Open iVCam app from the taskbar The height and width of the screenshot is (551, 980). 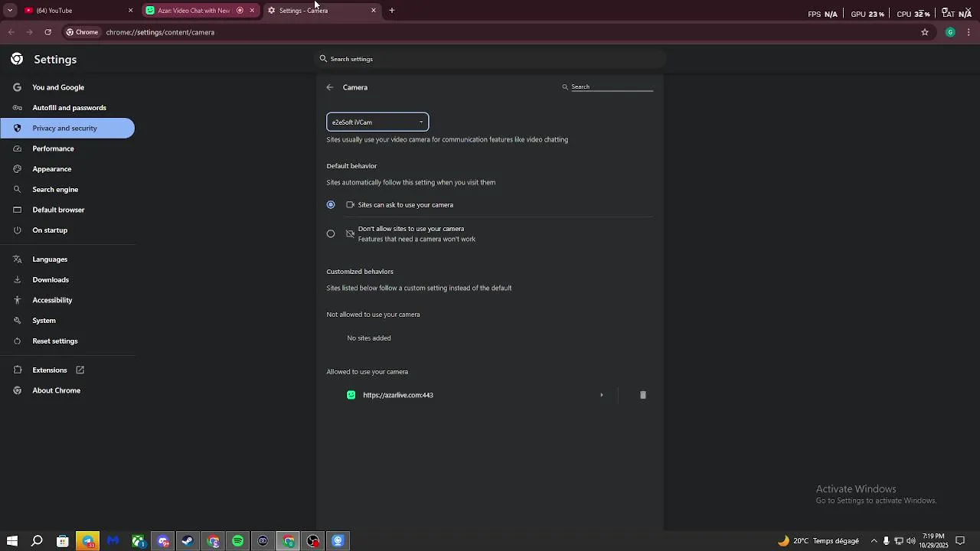coord(338,541)
